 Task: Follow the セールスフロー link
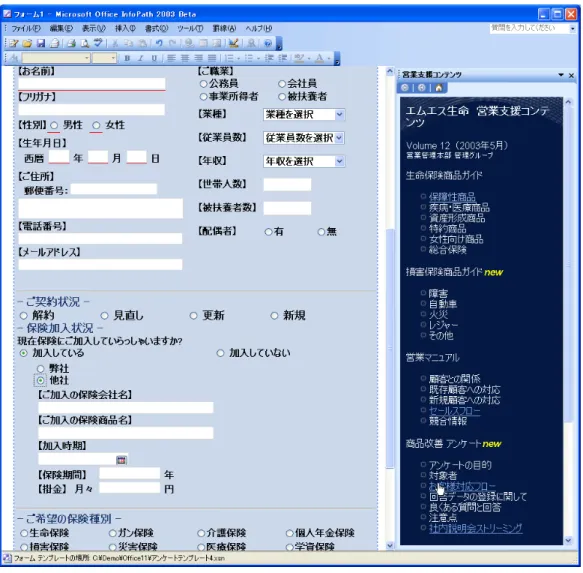coord(454,411)
